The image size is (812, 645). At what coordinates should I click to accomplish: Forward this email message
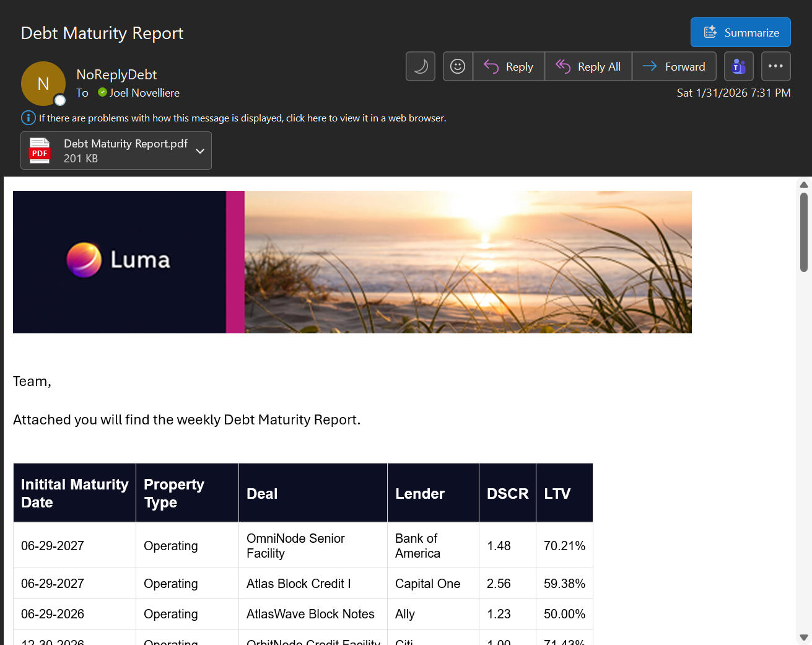(674, 66)
